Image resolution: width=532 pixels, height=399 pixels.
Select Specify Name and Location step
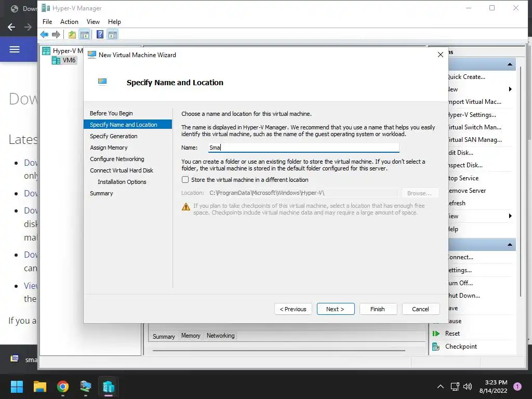tap(128, 125)
